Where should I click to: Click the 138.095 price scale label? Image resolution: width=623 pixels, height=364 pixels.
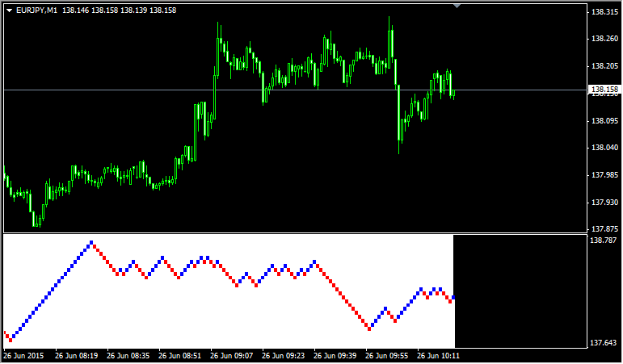[604, 121]
